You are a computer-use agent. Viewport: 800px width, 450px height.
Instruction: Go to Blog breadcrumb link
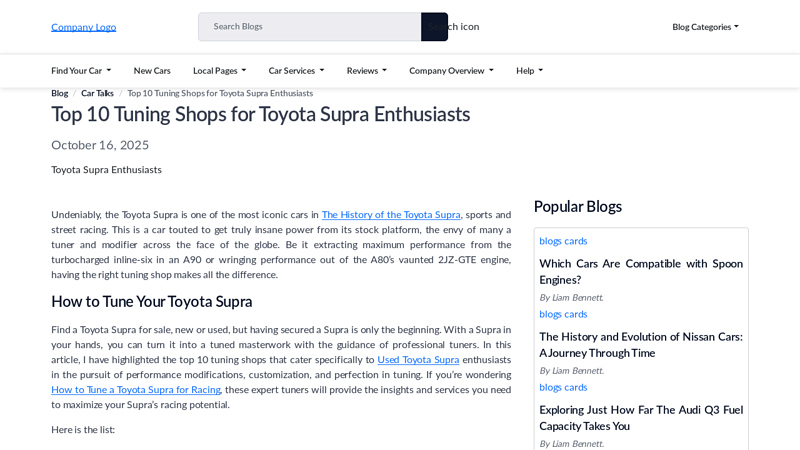60,93
